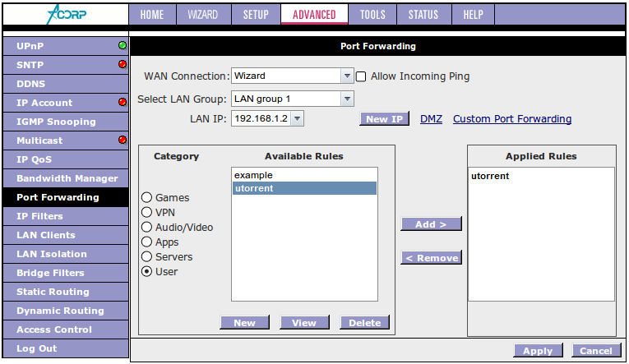629x364 pixels.
Task: Open the Custom Port Forwarding link
Action: tap(512, 119)
